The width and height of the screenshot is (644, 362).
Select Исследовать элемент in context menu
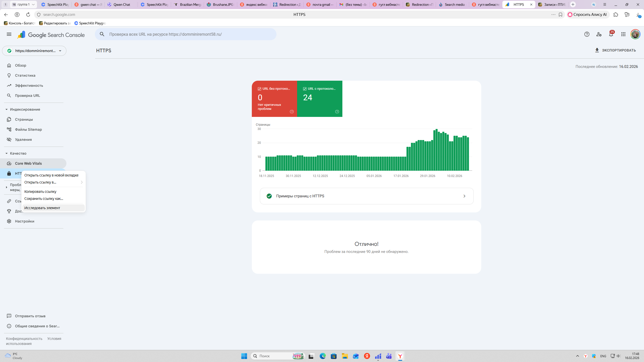[42, 208]
